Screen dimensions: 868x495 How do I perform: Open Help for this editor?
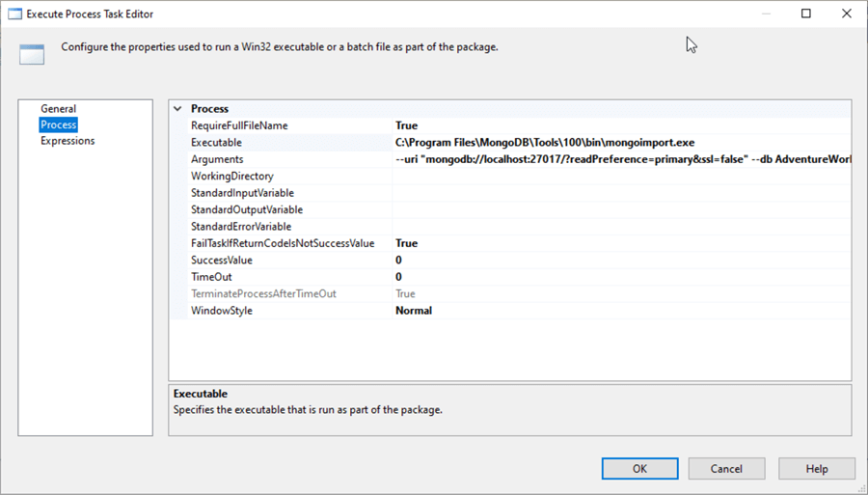pyautogui.click(x=817, y=468)
